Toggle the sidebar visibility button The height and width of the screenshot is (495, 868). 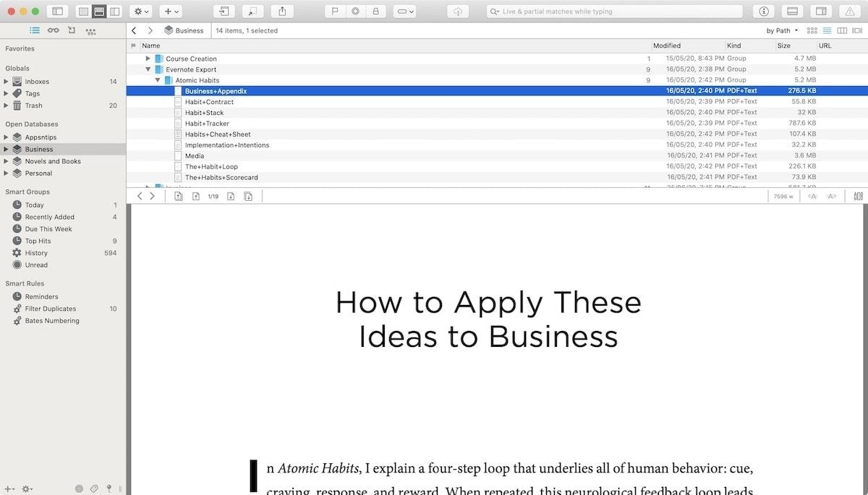58,12
